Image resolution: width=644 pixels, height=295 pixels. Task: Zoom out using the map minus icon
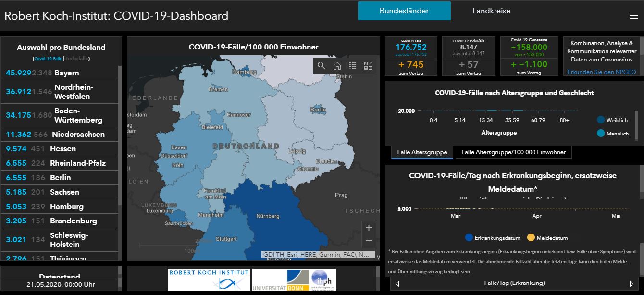pyautogui.click(x=369, y=240)
